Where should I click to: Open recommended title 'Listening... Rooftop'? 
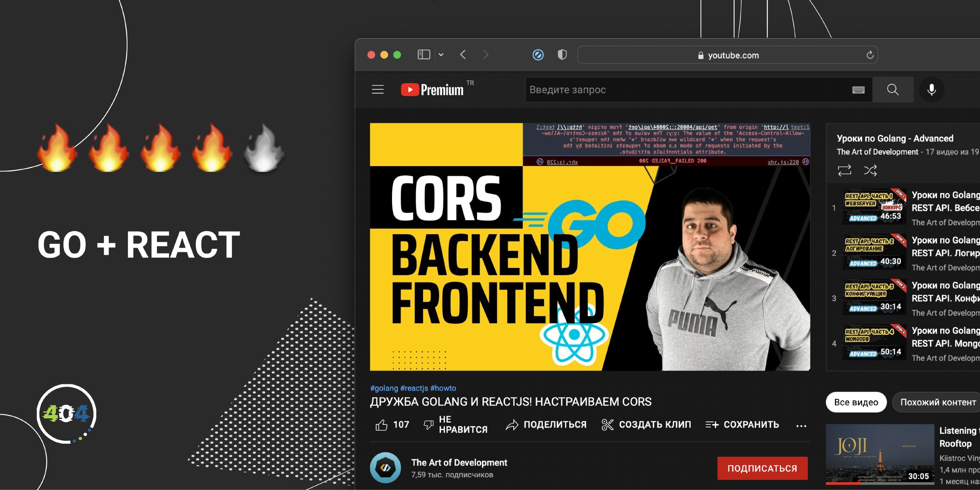[x=959, y=437]
